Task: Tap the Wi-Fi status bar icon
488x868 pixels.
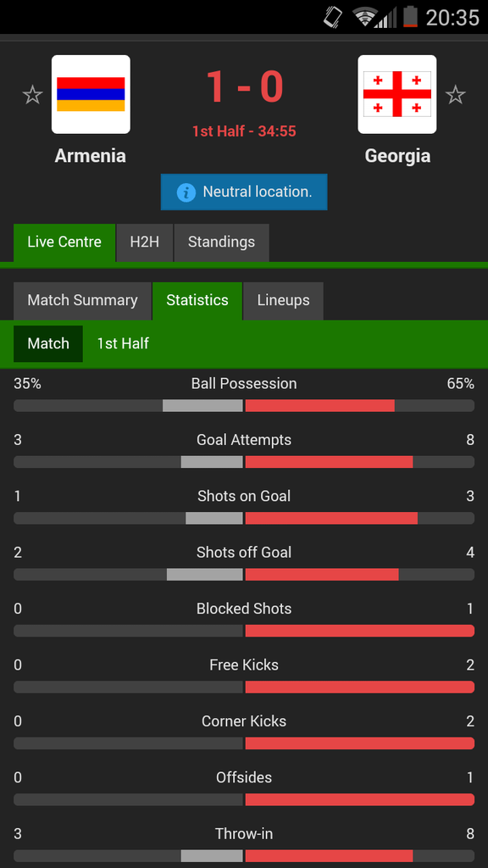Action: pos(364,17)
